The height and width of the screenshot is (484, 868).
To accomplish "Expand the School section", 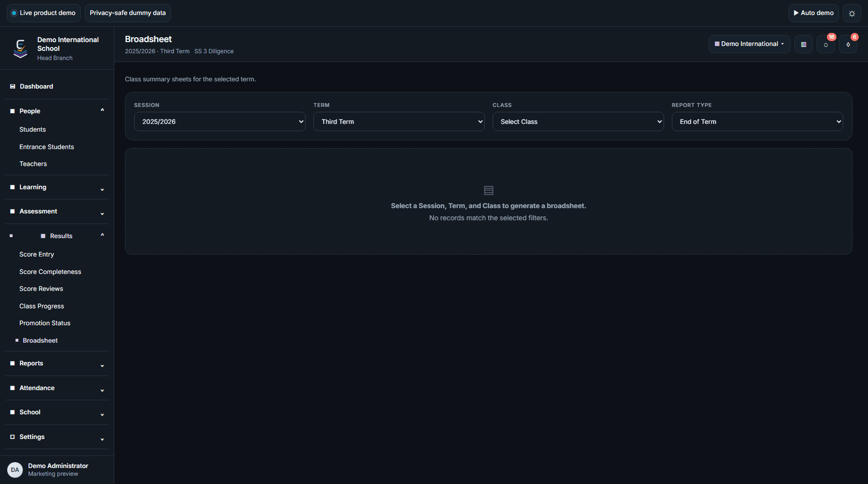I will (x=57, y=412).
